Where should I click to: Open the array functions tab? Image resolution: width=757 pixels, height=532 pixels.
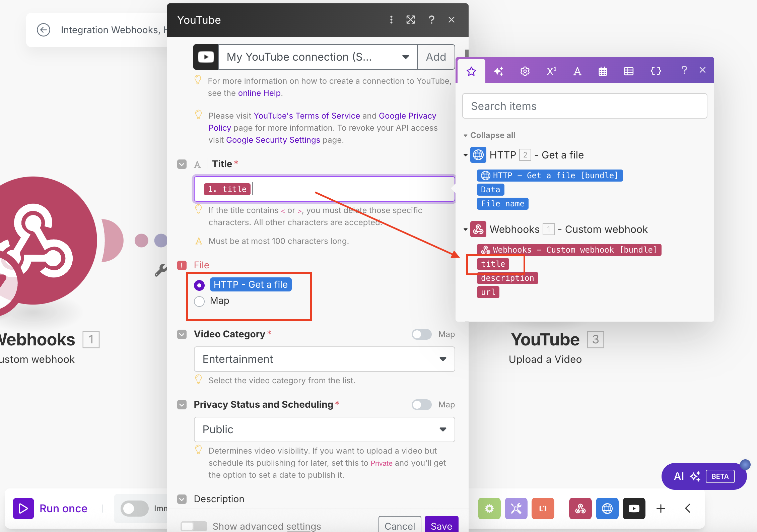(628, 71)
